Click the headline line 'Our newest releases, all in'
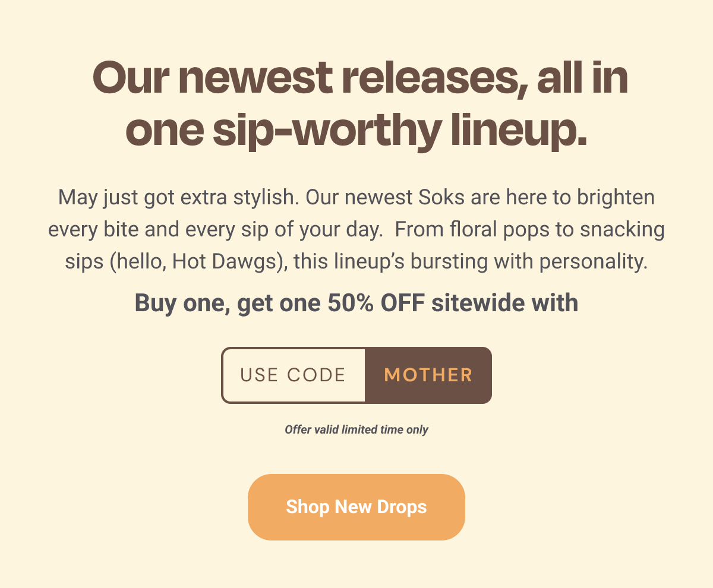713x588 pixels. click(x=360, y=79)
